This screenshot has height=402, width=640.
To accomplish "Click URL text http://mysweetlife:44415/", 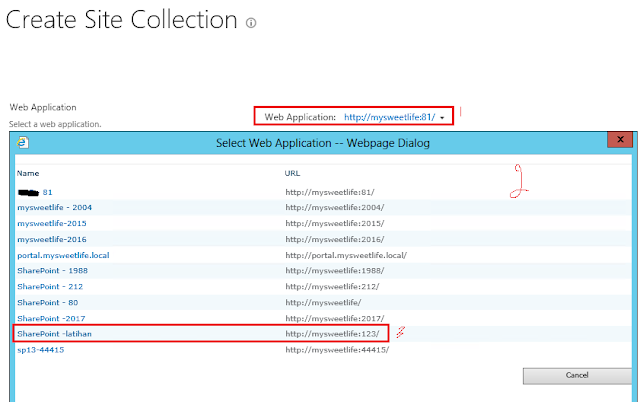I will click(337, 350).
